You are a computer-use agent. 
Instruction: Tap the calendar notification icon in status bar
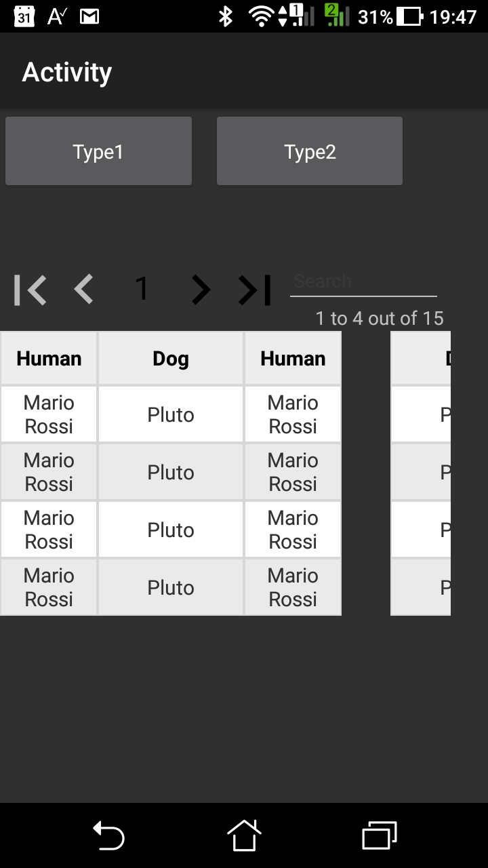(24, 16)
